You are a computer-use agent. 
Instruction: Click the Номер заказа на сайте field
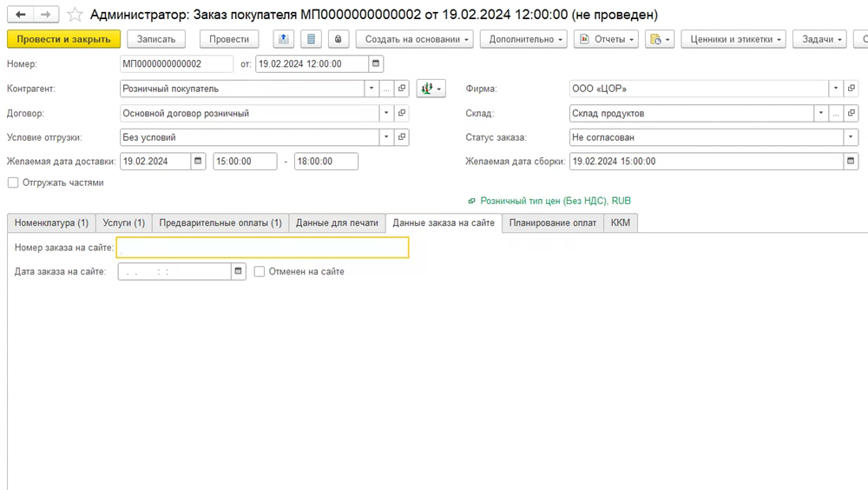(262, 248)
